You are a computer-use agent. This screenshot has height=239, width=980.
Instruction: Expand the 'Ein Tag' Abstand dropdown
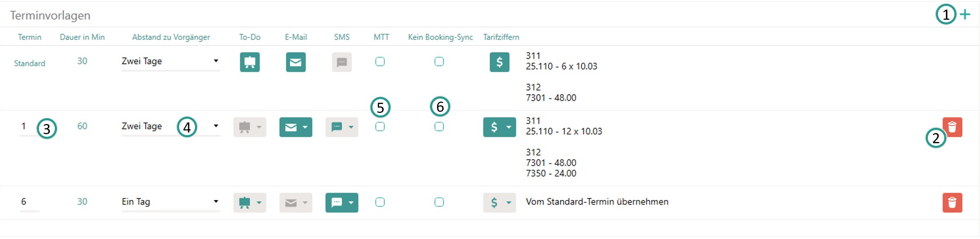click(171, 202)
